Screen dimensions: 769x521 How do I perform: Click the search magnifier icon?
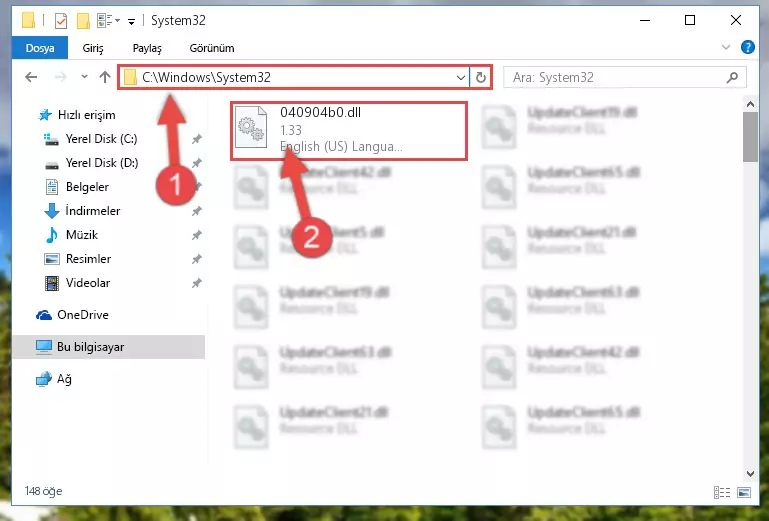732,77
